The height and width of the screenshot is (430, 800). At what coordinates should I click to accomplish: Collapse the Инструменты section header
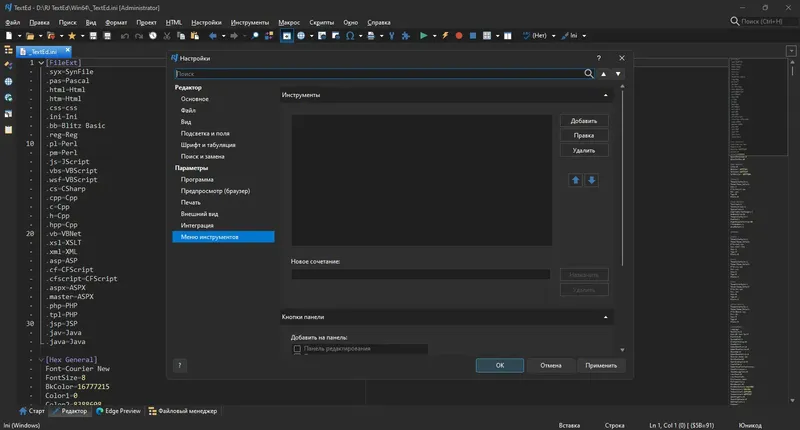[x=606, y=95]
